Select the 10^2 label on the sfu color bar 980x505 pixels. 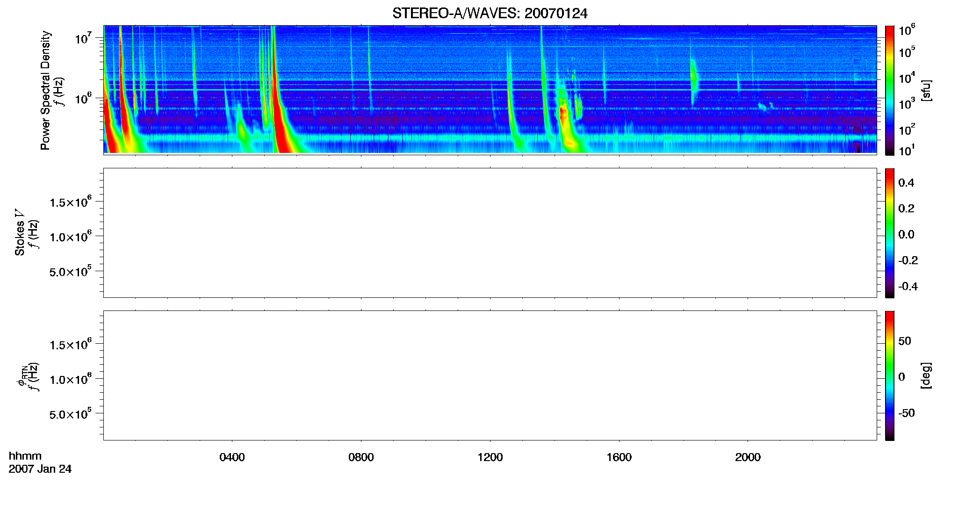(907, 130)
